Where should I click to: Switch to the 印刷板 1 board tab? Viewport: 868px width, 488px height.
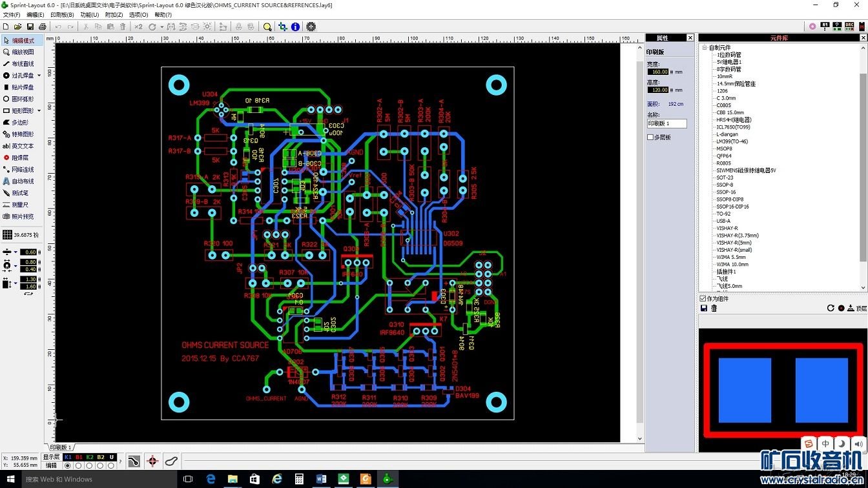click(61, 447)
